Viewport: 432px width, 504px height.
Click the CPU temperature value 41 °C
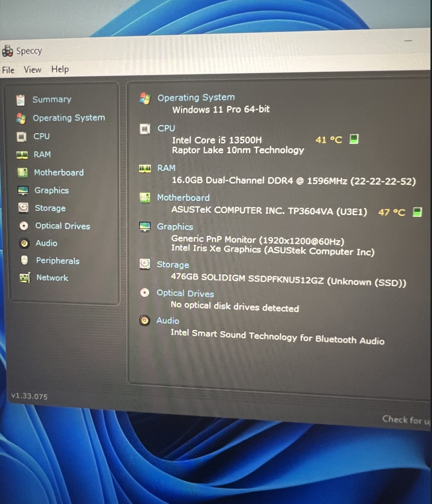pyautogui.click(x=329, y=140)
